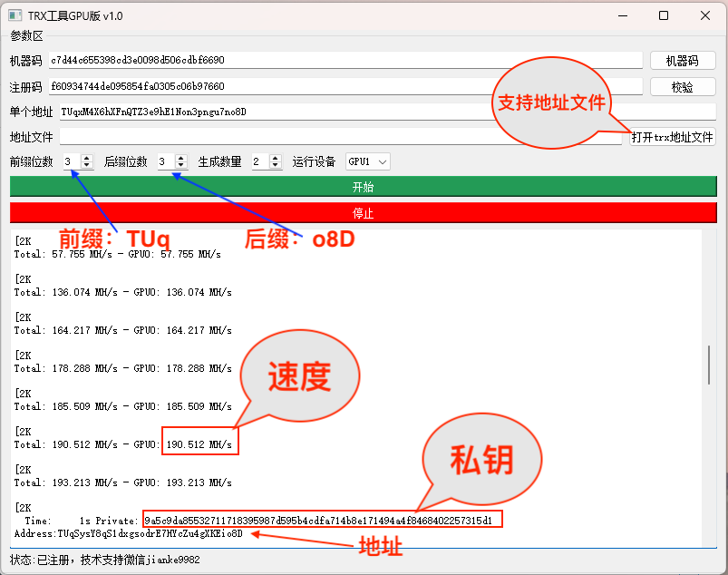Click the 校验 verify button

click(x=683, y=87)
